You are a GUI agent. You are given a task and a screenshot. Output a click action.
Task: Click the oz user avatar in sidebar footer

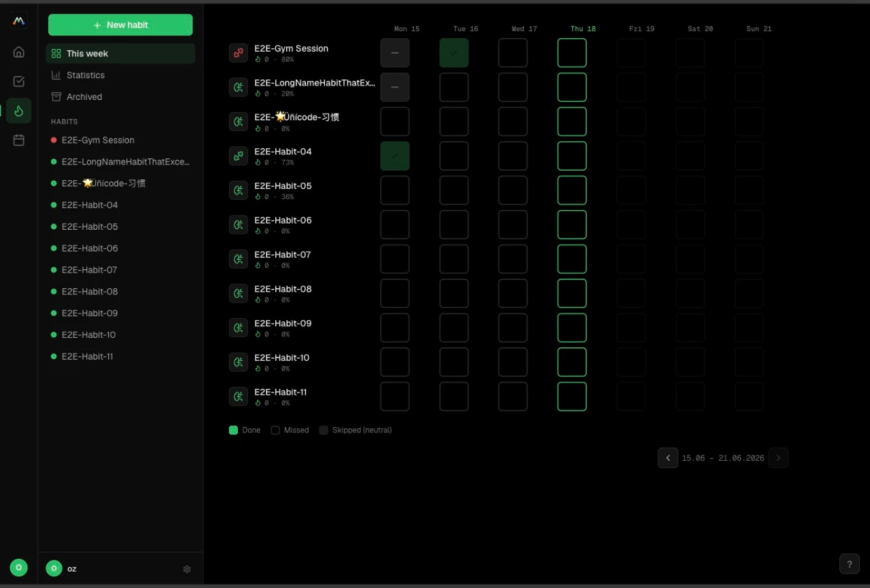pyautogui.click(x=54, y=568)
